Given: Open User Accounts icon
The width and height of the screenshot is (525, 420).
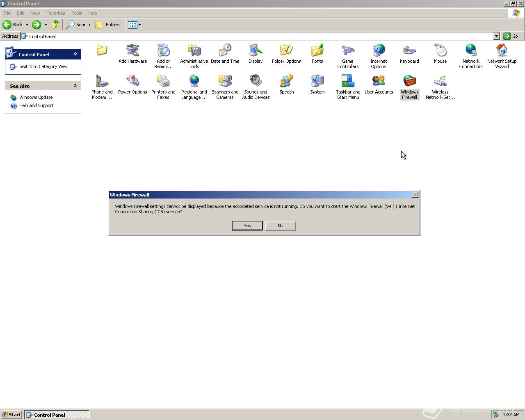Looking at the screenshot, I should 379,85.
